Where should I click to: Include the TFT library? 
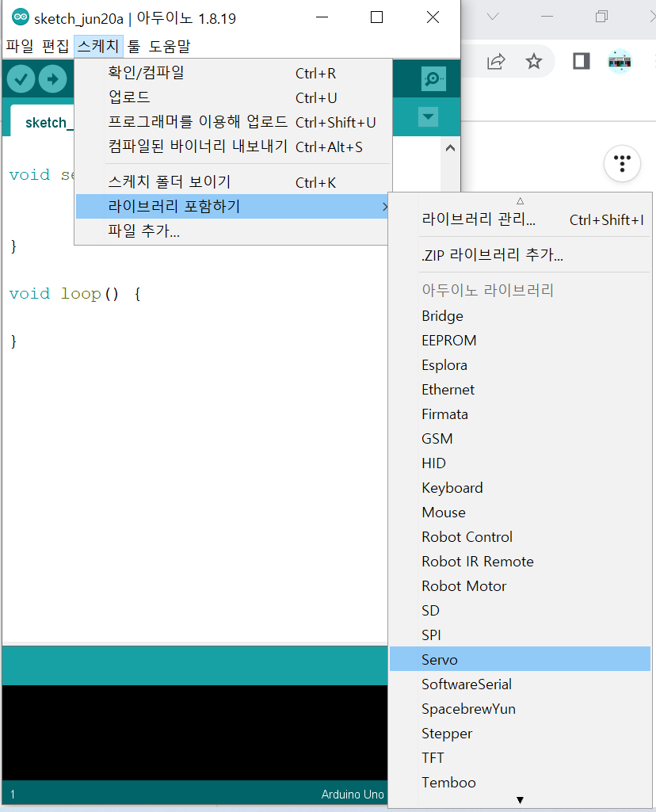point(520,758)
